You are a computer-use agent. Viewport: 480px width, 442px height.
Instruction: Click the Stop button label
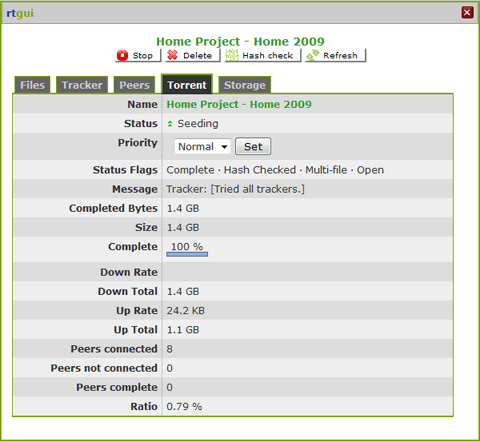click(x=143, y=56)
